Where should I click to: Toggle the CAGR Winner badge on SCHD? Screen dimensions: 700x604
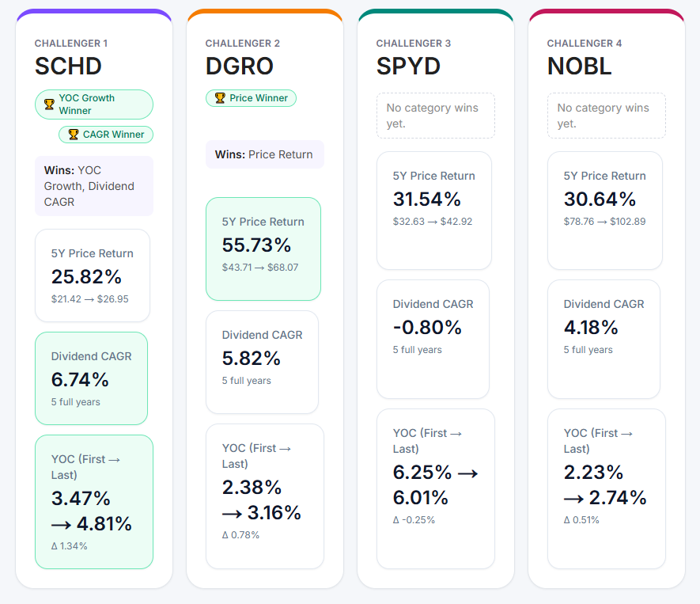106,135
